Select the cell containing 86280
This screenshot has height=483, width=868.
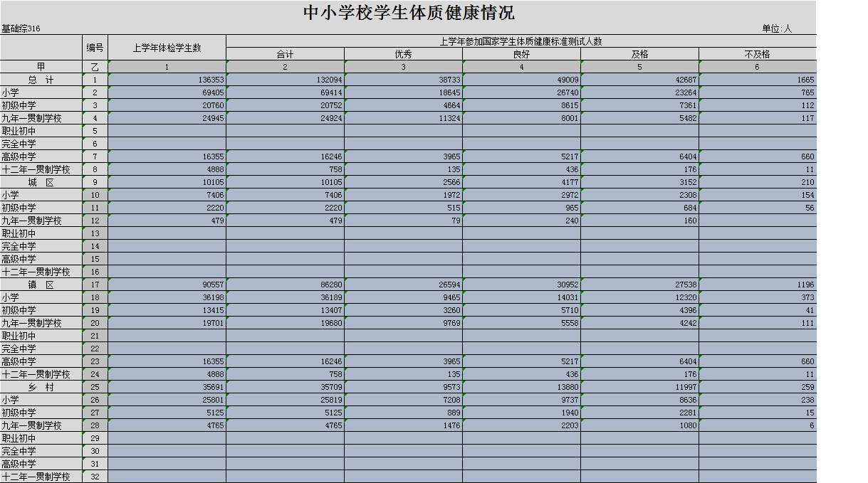coord(285,285)
